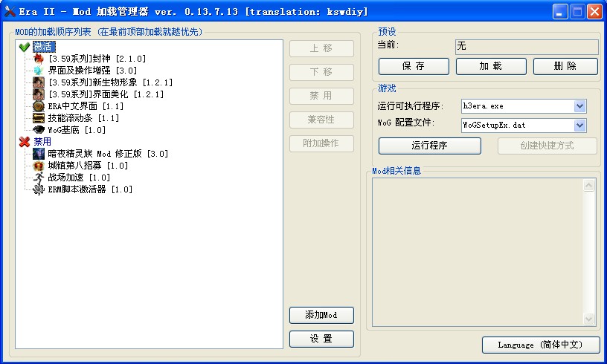Select the 禁用 tree node

coord(42,142)
